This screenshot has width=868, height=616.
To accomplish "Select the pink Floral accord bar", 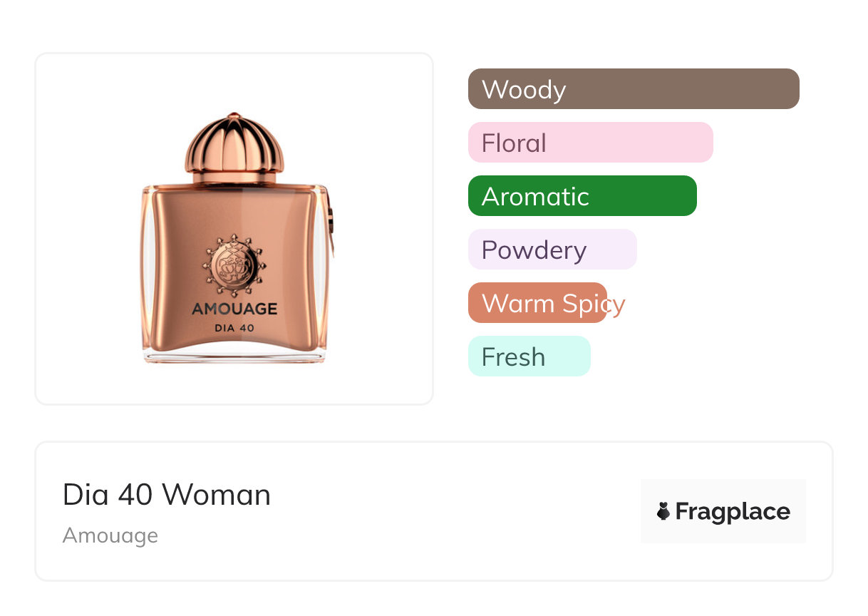I will click(x=590, y=143).
